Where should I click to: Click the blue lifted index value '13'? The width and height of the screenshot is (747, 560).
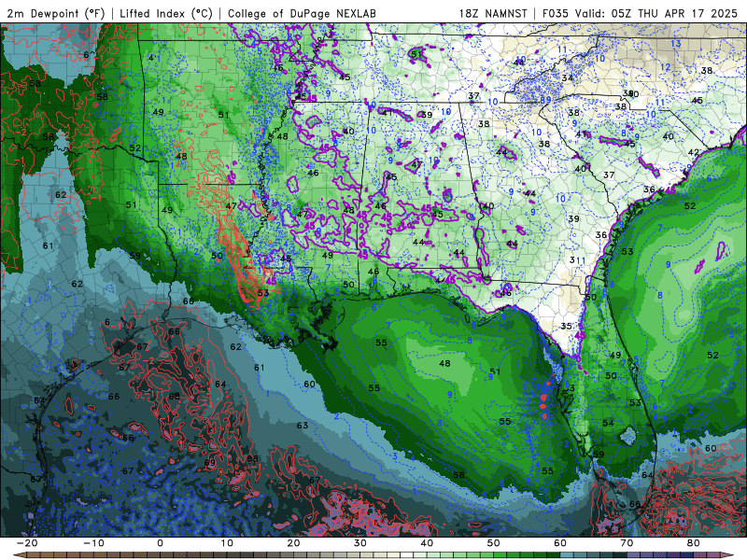tap(676, 43)
